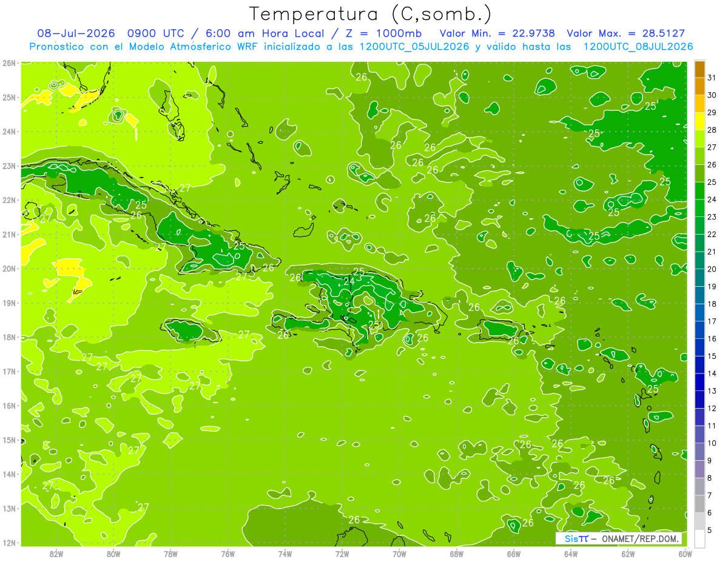Click the '82W' longitude axis label

pyautogui.click(x=56, y=554)
